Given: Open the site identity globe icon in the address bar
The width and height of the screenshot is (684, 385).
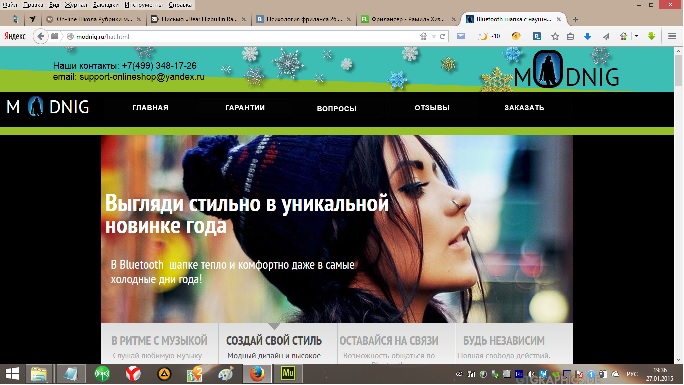Looking at the screenshot, I should (70, 37).
